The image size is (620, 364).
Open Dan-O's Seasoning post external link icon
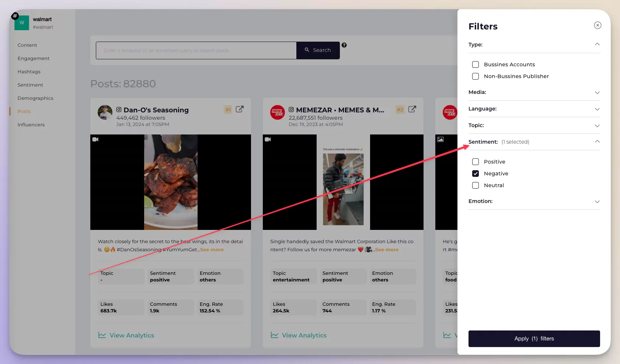point(240,109)
